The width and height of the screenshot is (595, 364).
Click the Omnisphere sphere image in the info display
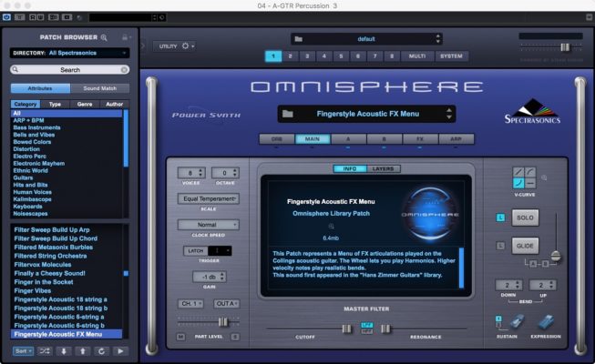coord(430,214)
